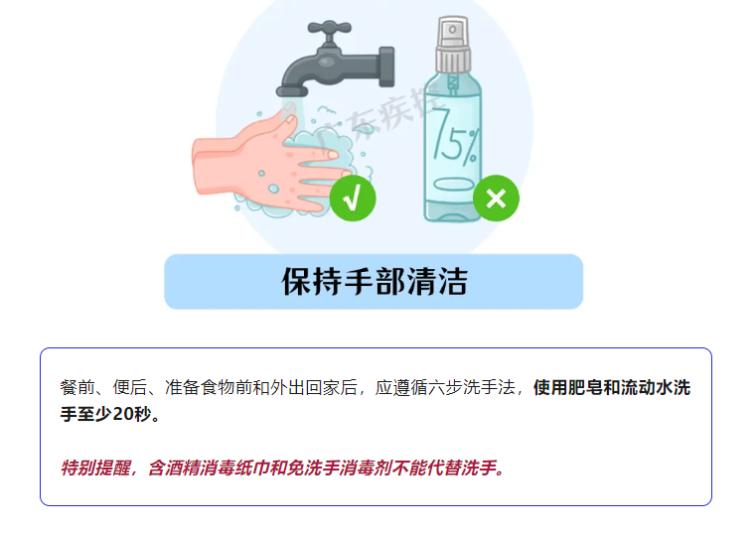
Task: Click the red text 不能代替洗手
Action: [444, 468]
